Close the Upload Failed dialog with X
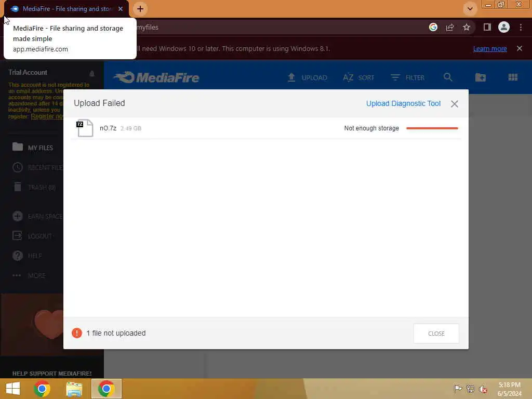 pyautogui.click(x=454, y=104)
